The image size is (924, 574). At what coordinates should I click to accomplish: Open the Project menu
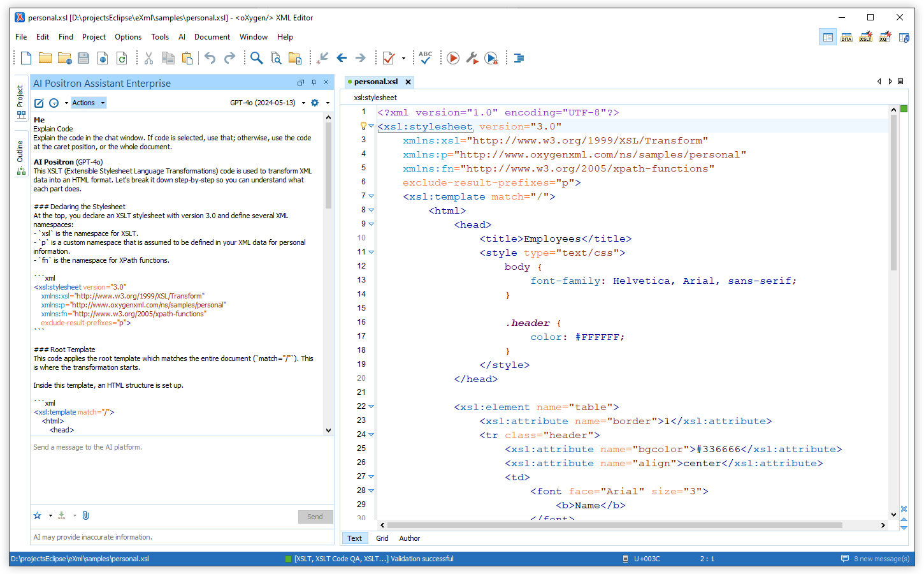click(94, 37)
